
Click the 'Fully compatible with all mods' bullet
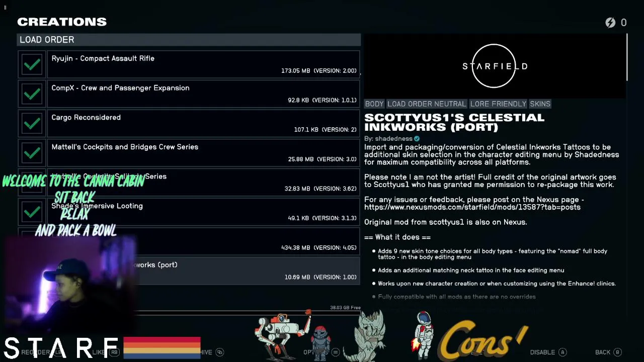(x=457, y=297)
